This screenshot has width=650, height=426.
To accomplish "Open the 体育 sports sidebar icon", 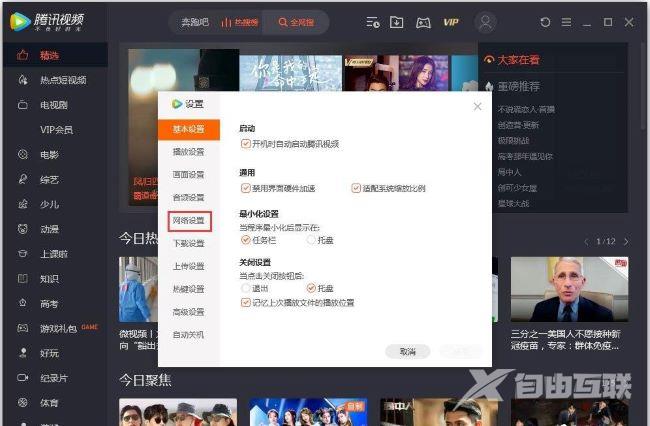I will 23,402.
